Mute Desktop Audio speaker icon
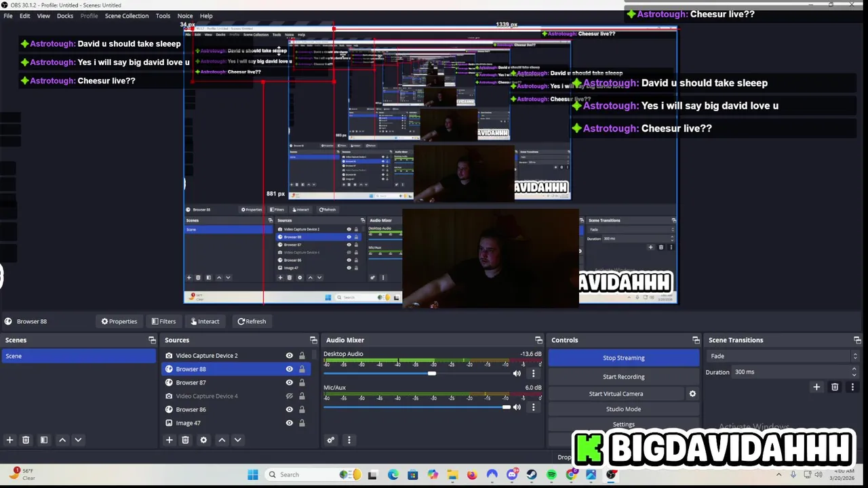This screenshot has width=868, height=488. pos(517,373)
